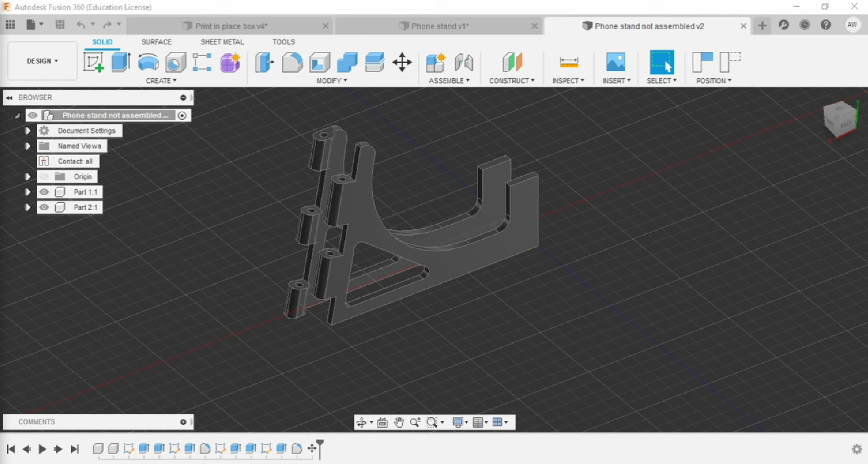Image resolution: width=868 pixels, height=464 pixels.
Task: Click the Offset Face tool icon
Action: tap(375, 62)
